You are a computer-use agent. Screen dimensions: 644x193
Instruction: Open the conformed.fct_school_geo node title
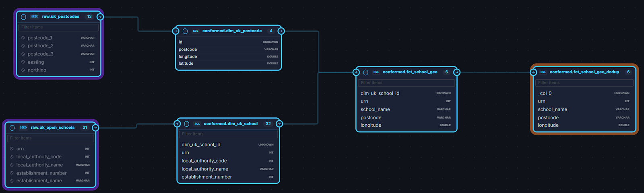[x=410, y=72]
